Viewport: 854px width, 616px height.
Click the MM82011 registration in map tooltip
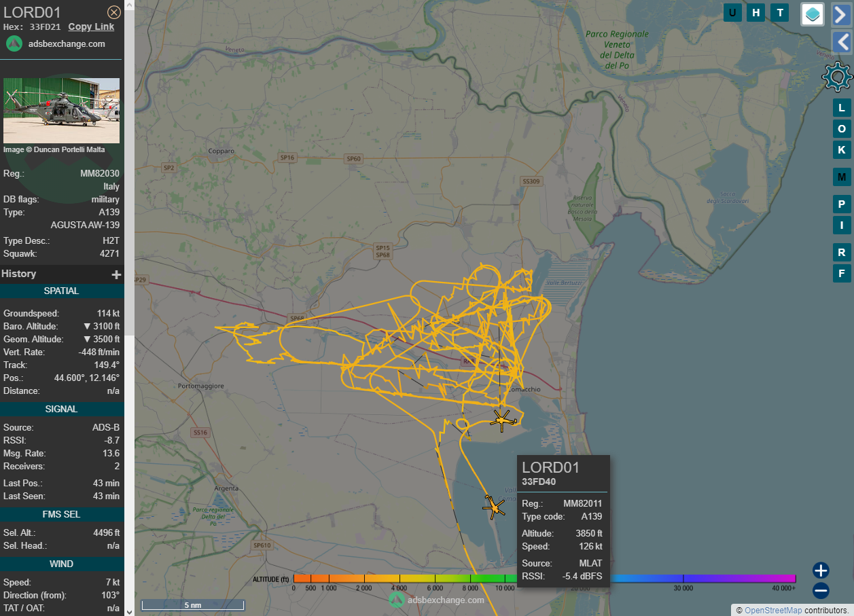pos(582,504)
